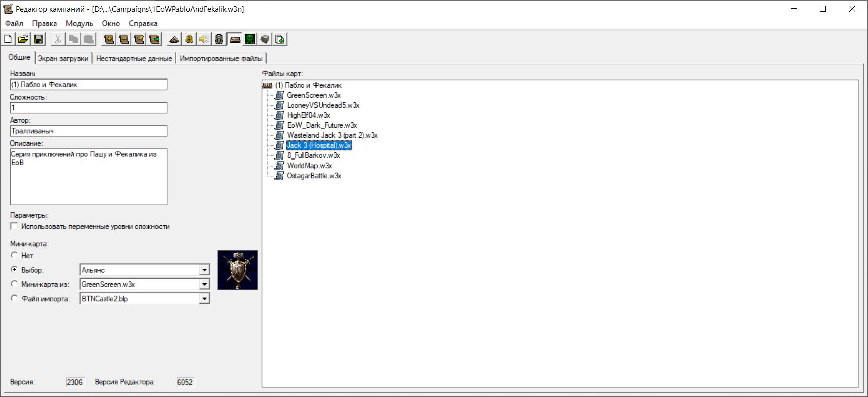The image size is (868, 397).
Task: Select EoW_Dark_Future.w3x in the map list
Action: point(322,125)
